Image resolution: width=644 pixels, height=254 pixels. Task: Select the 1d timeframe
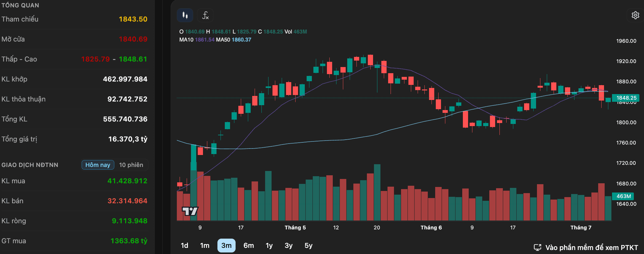[185, 245]
